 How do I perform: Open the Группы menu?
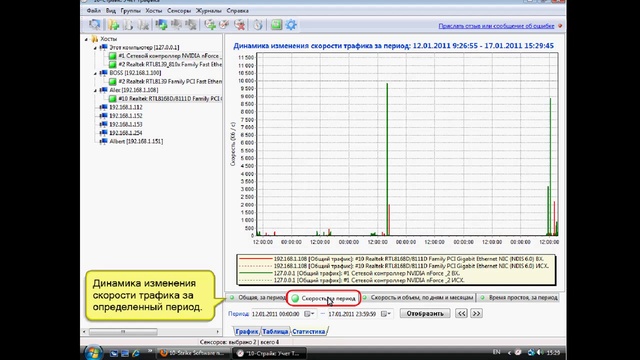131,11
